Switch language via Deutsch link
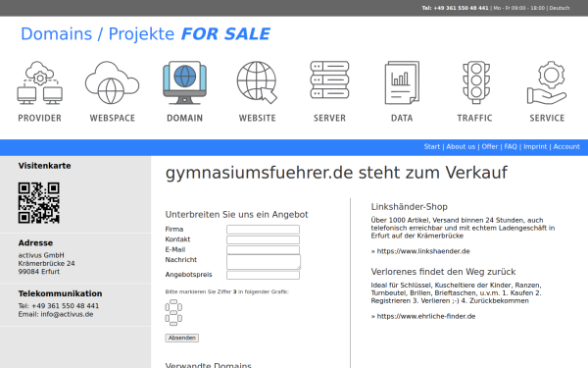Viewport: 588px width, 368px height. (x=560, y=8)
